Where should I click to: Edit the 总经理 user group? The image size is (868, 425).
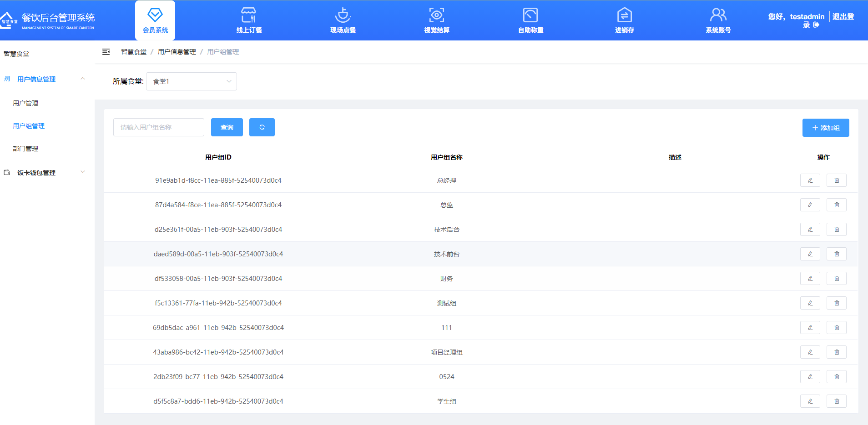pos(810,180)
